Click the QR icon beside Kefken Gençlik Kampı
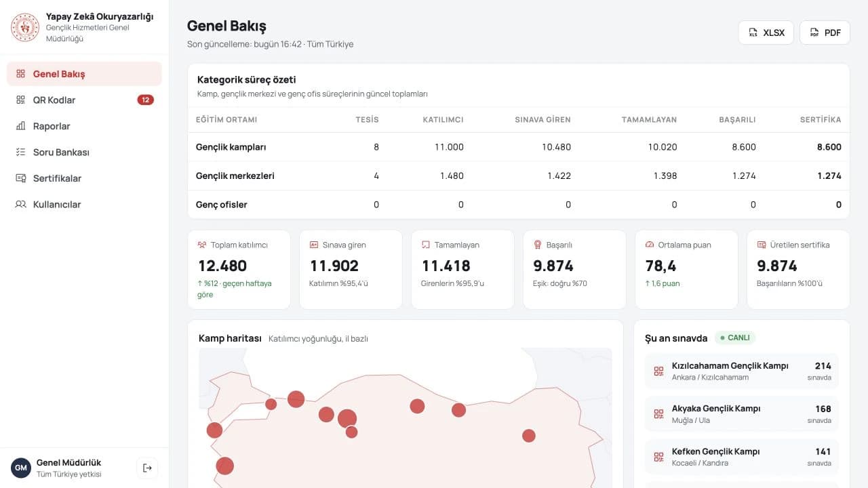Viewport: 868px width, 488px height. click(658, 457)
